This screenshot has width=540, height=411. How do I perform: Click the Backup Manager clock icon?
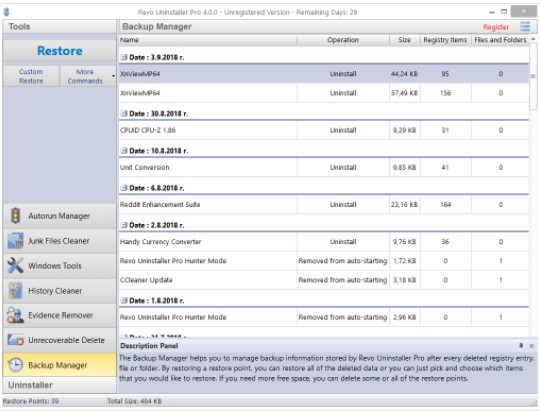[x=15, y=365]
